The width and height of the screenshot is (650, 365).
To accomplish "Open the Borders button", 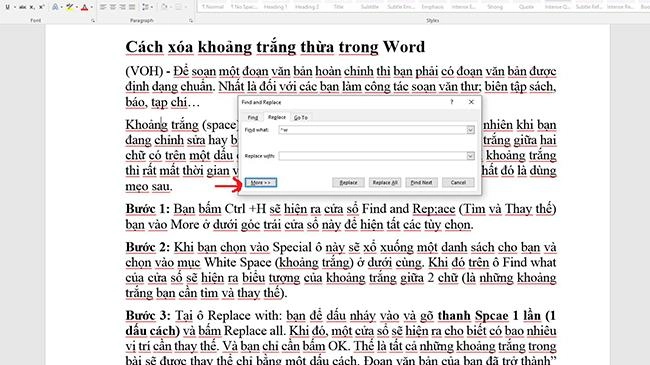I will 178,7.
